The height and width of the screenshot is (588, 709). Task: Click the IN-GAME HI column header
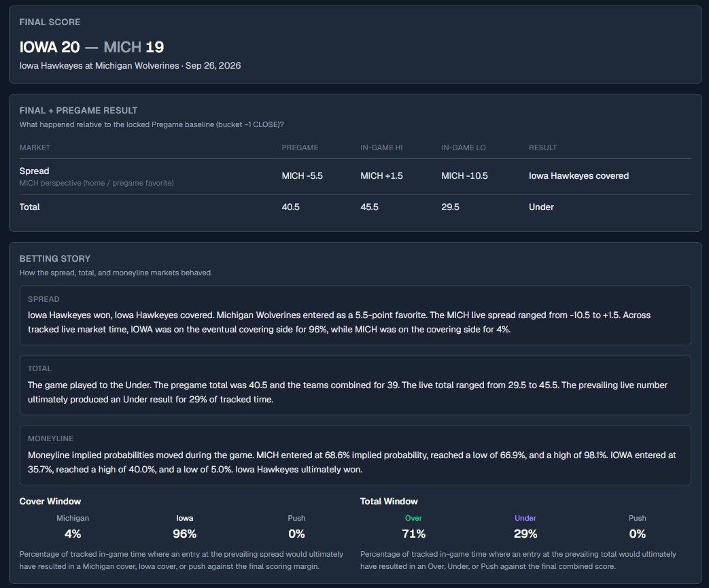[381, 148]
